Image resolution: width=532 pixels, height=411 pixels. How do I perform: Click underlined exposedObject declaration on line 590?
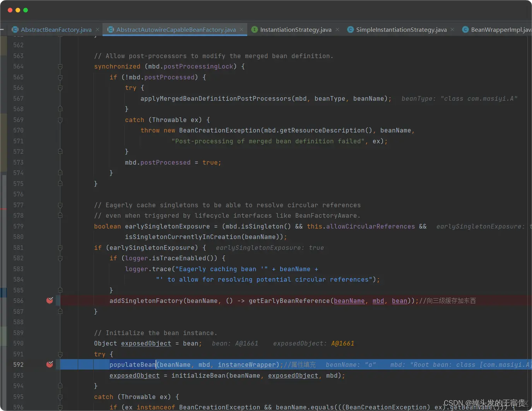(146, 344)
